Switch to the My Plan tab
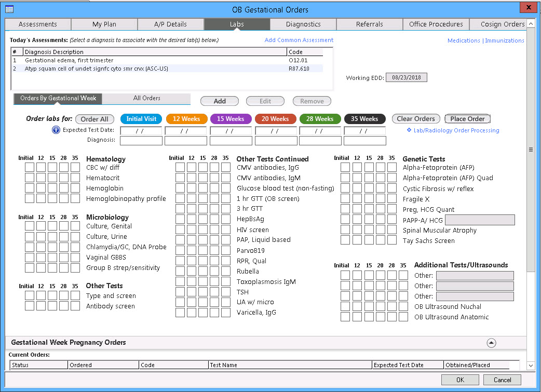 point(104,24)
